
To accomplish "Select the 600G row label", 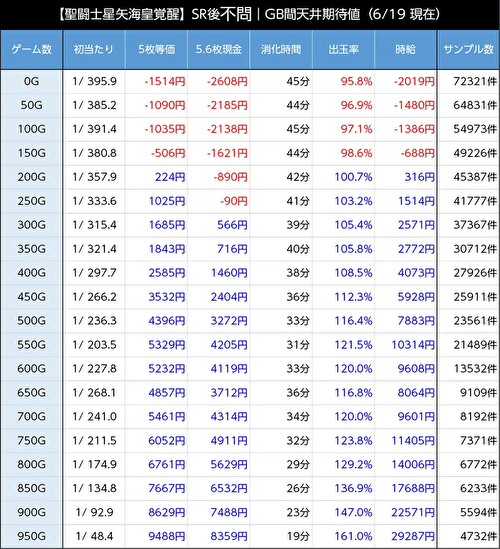I will pyautogui.click(x=32, y=369).
